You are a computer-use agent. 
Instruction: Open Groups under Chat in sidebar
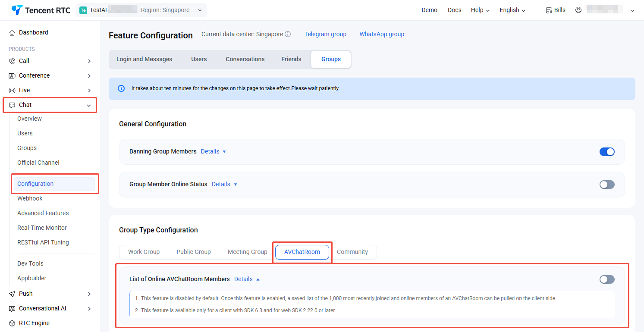(27, 148)
